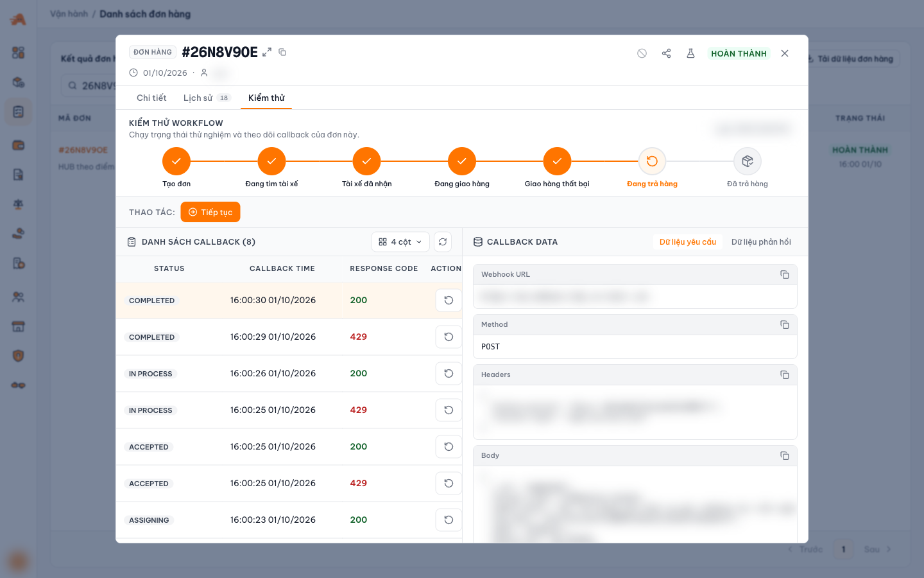
Task: Open order link #26N8V90E in background list
Action: 83,150
